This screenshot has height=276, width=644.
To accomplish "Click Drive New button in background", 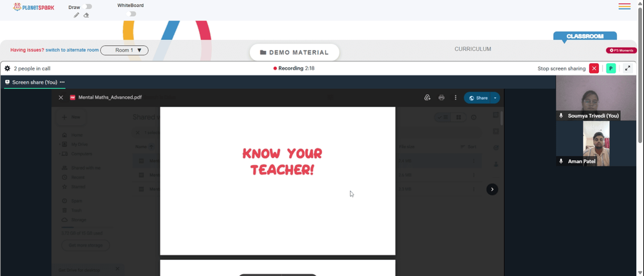I will (71, 117).
